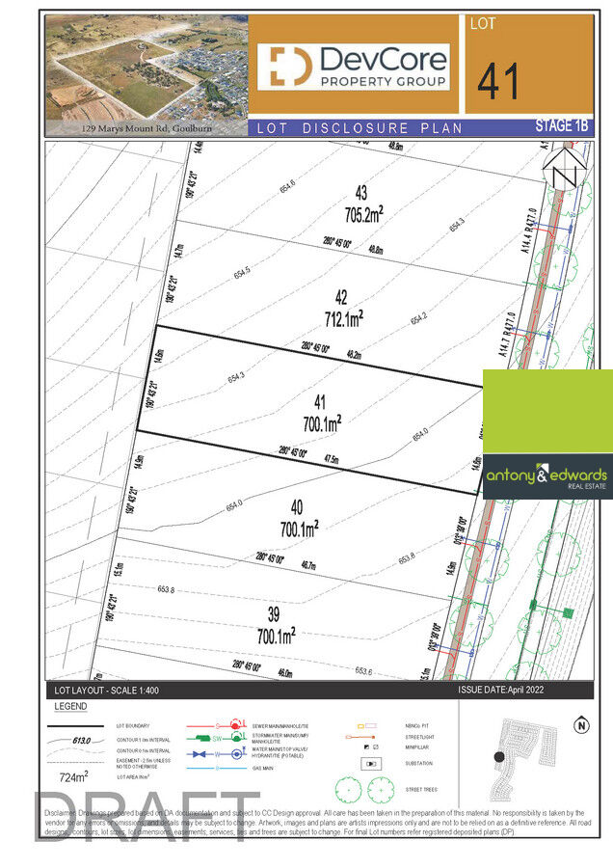Click the underlined LEGEND heading
The width and height of the screenshot is (613, 868).
click(70, 706)
